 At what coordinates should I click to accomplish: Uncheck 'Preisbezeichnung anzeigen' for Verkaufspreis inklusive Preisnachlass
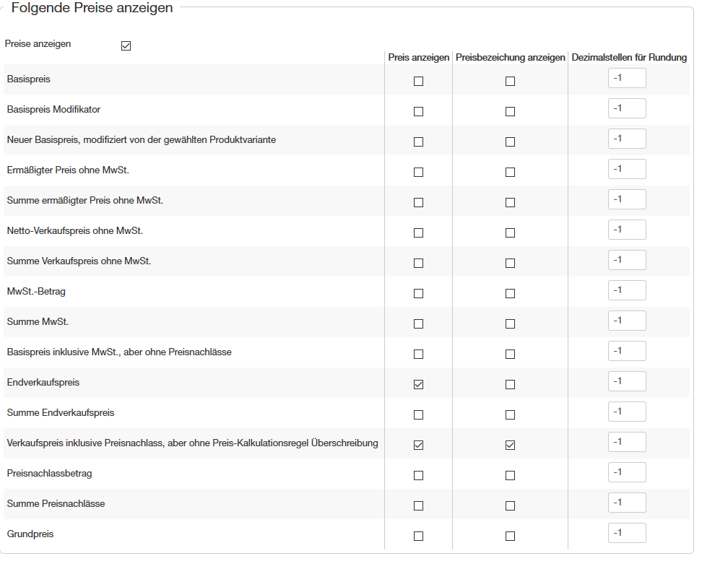pos(511,446)
